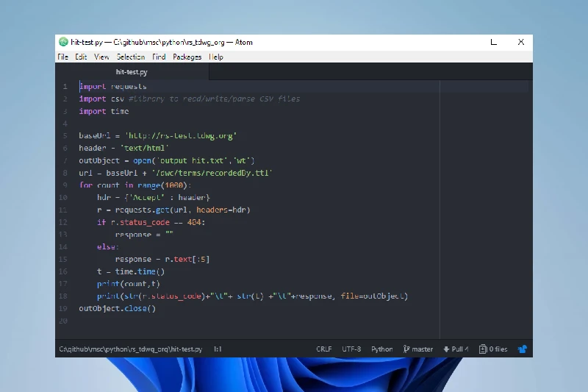Open the 0 files git changes panel
Screen dimensions: 588x392
coord(493,349)
